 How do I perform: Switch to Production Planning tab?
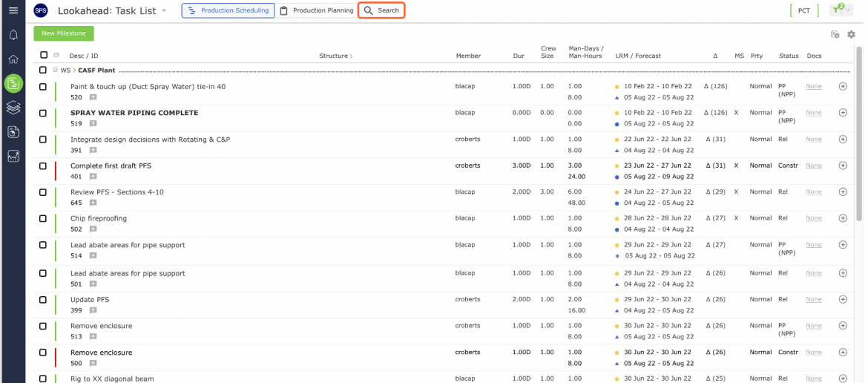click(317, 10)
